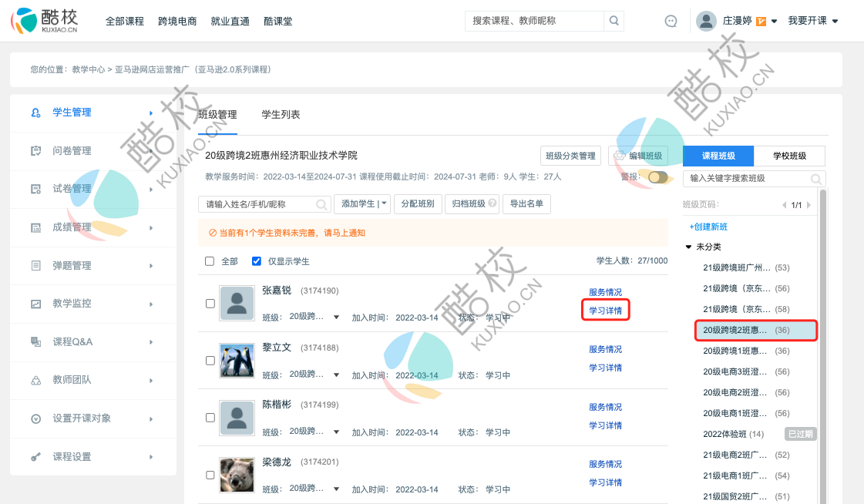Click the user avatar 庄漫婷
Viewport: 864px width, 504px height.
pyautogui.click(x=706, y=21)
